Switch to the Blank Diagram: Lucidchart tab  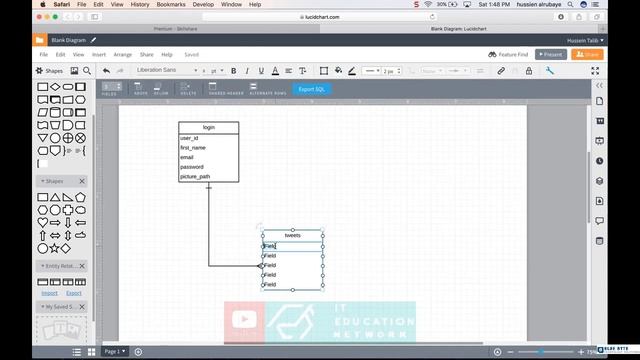pyautogui.click(x=458, y=29)
